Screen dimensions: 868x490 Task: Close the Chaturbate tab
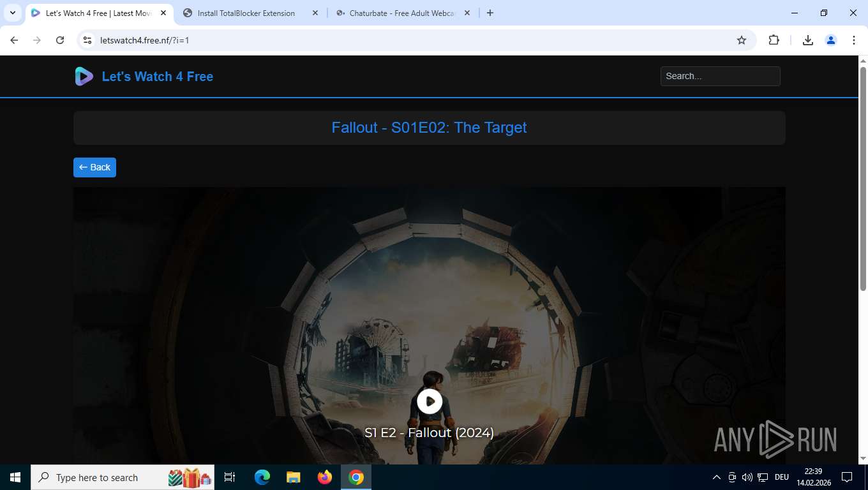(467, 13)
